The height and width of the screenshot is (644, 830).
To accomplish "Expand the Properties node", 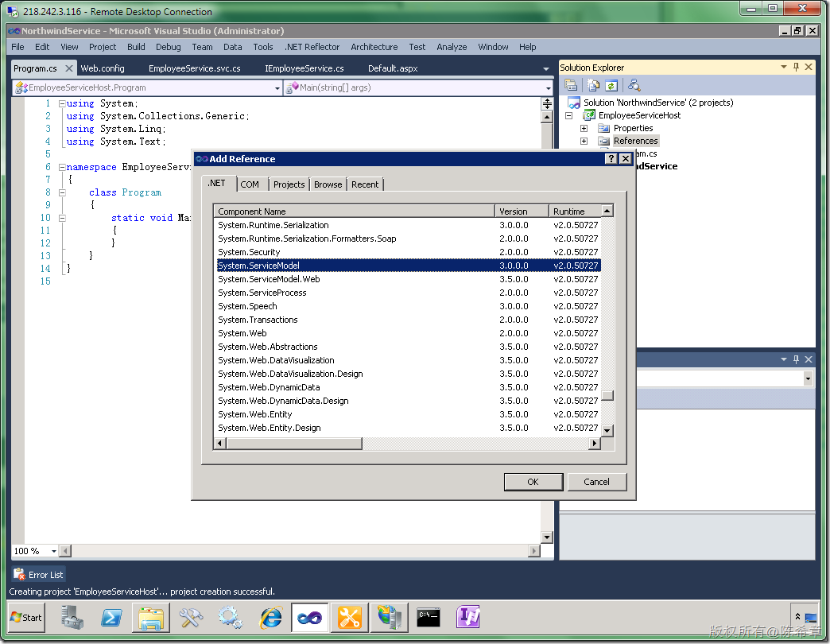I will click(584, 128).
